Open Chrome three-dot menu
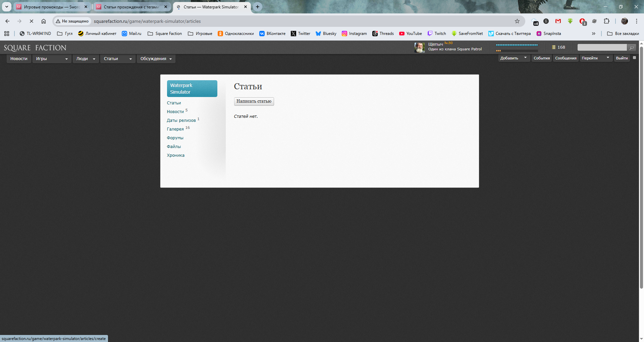This screenshot has width=644, height=342. pos(636,21)
